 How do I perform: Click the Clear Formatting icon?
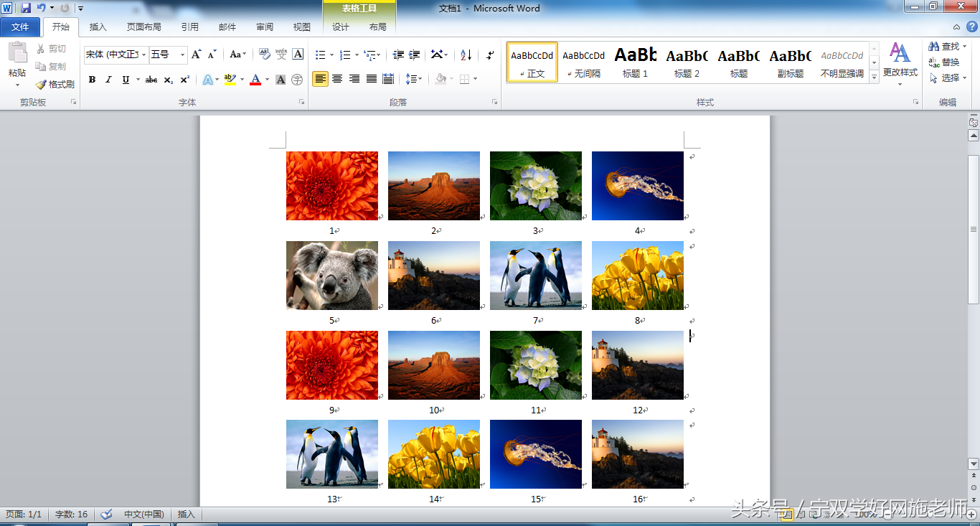tap(263, 55)
